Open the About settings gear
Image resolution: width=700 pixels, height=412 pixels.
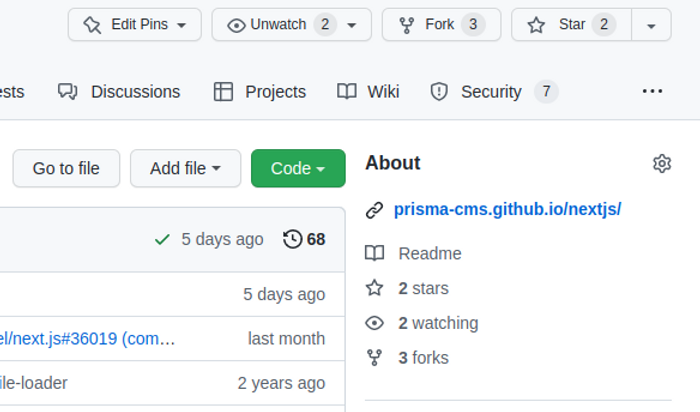(662, 164)
